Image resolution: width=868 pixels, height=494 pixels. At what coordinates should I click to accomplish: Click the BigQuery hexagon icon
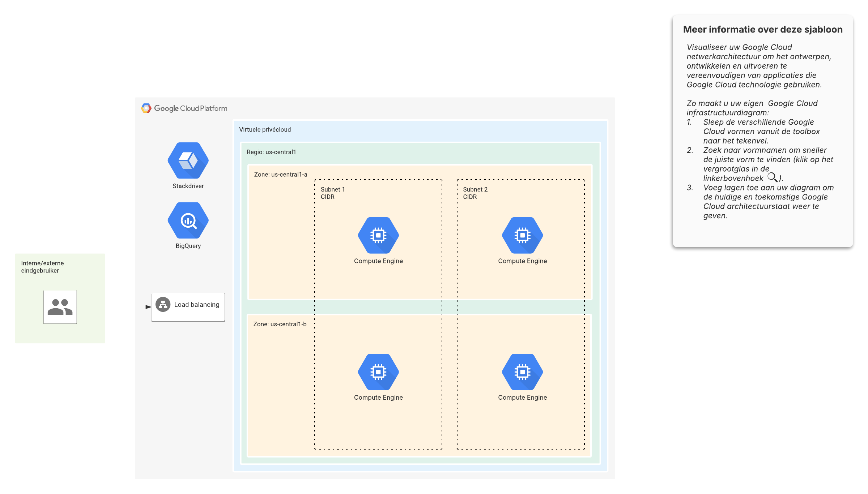[x=188, y=220]
